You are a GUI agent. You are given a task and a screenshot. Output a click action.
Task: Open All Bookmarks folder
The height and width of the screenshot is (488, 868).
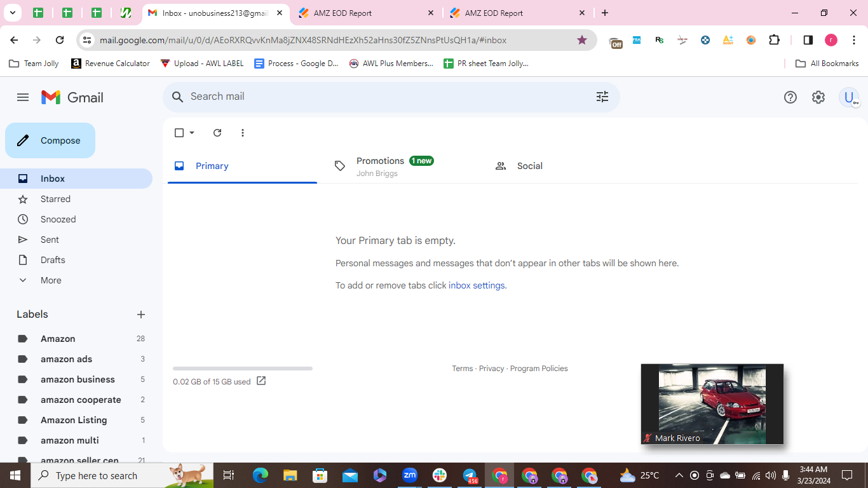(827, 64)
